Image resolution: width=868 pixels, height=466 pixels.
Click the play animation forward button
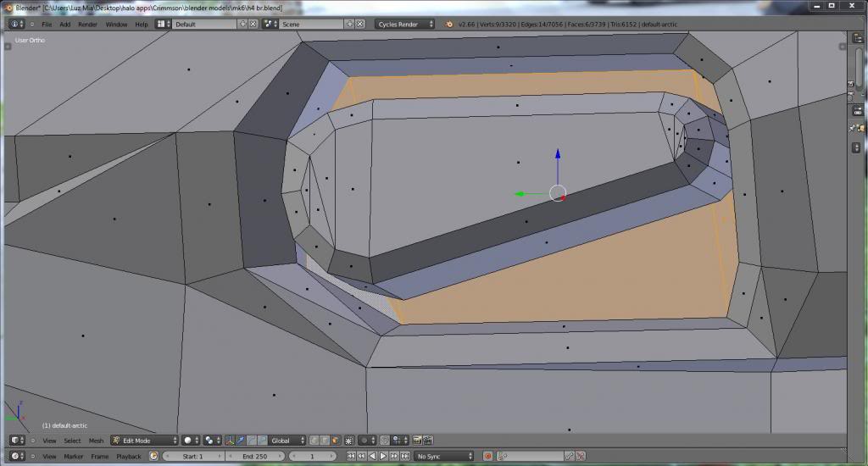(x=382, y=457)
